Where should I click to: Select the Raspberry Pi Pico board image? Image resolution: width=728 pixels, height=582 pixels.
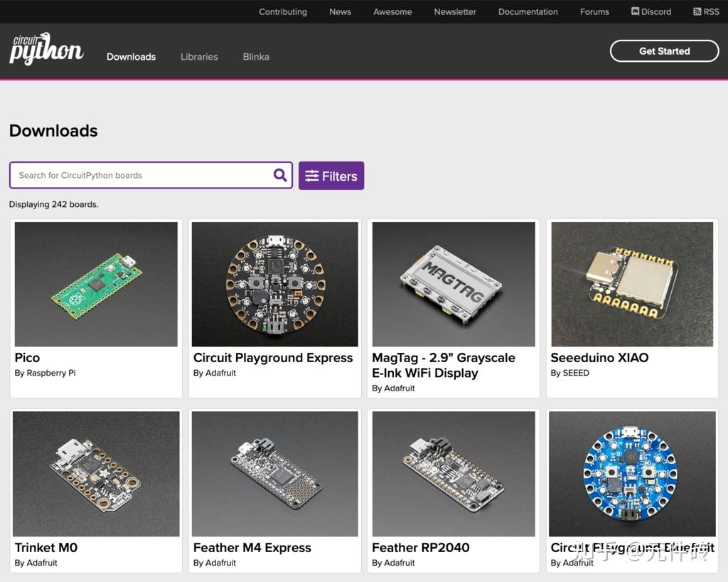(96, 284)
